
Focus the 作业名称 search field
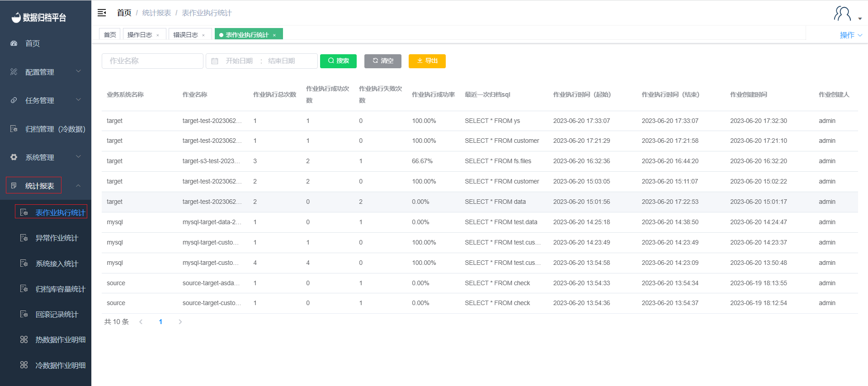(153, 61)
